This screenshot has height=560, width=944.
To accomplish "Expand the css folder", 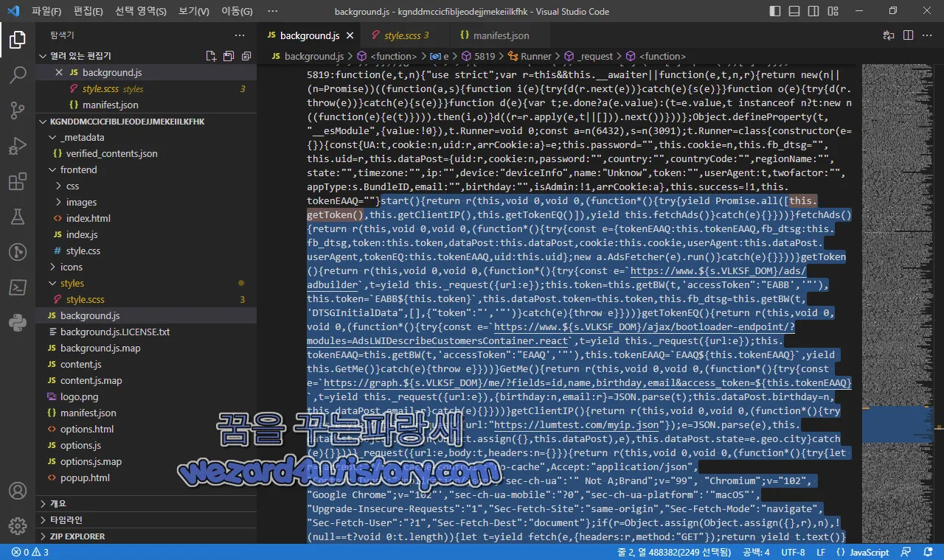I will (146, 186).
